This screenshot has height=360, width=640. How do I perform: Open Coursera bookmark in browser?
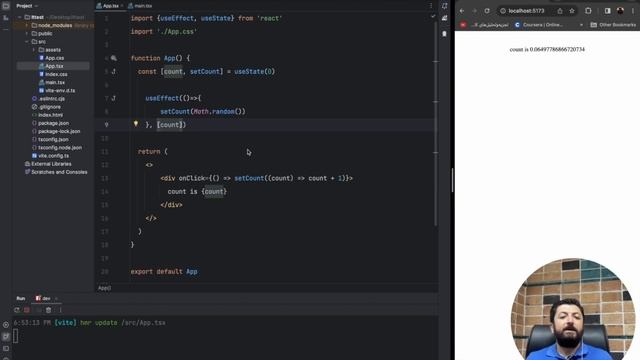click(539, 25)
